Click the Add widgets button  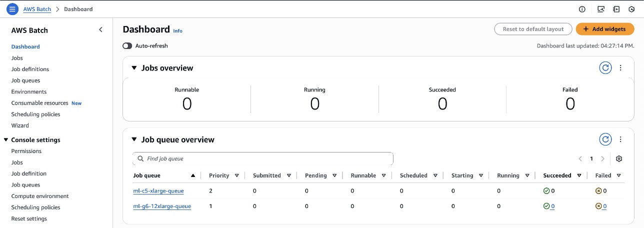pos(604,29)
